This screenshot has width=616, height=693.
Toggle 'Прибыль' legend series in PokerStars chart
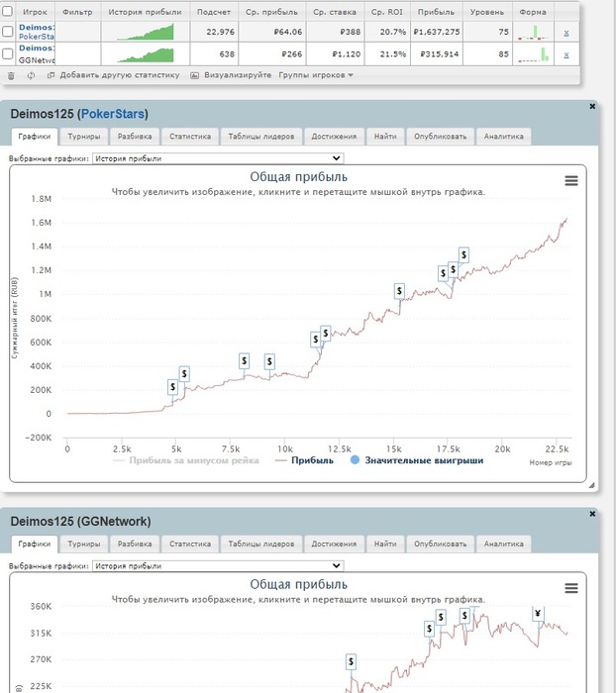(304, 460)
